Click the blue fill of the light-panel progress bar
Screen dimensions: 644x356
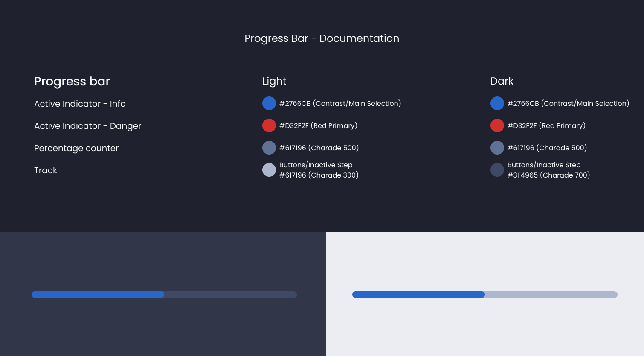(x=418, y=295)
